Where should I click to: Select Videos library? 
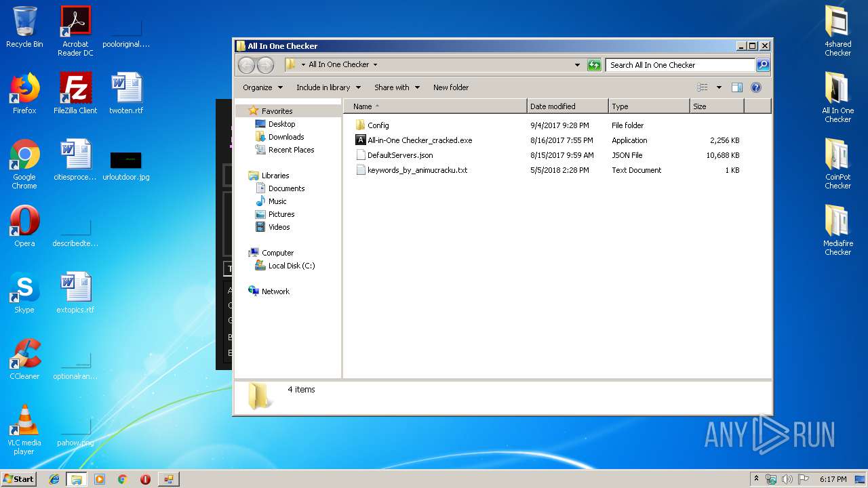pos(279,227)
